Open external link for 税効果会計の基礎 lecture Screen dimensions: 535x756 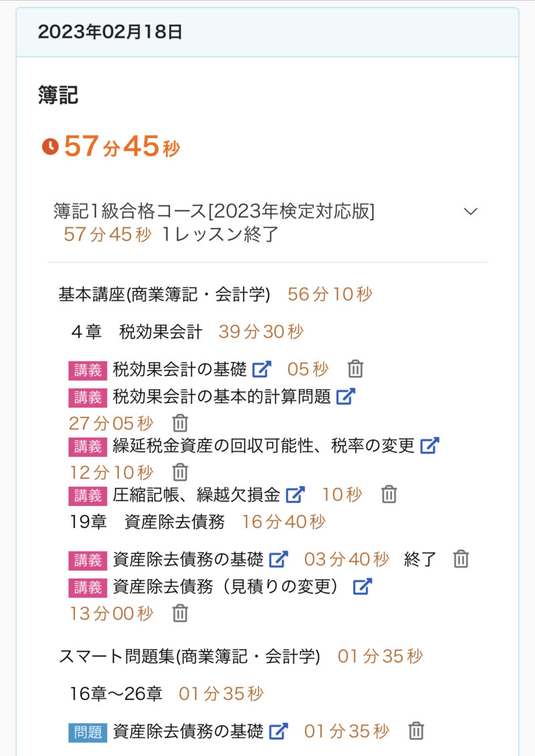tap(262, 369)
